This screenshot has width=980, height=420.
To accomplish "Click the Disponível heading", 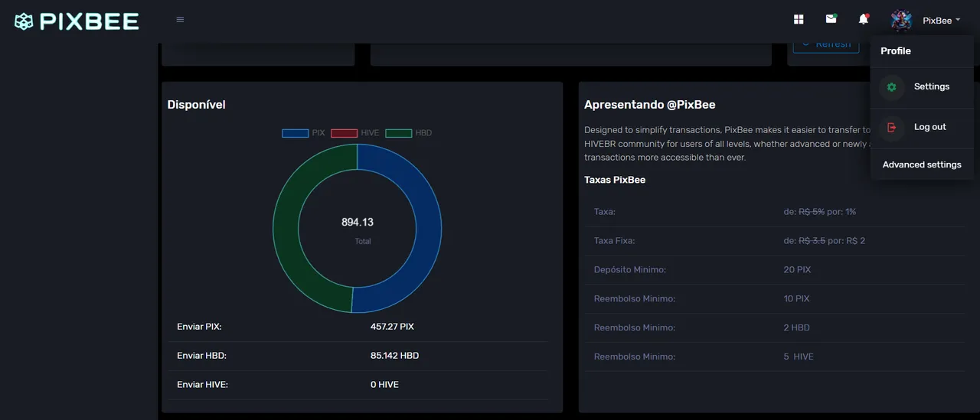I will coord(197,105).
